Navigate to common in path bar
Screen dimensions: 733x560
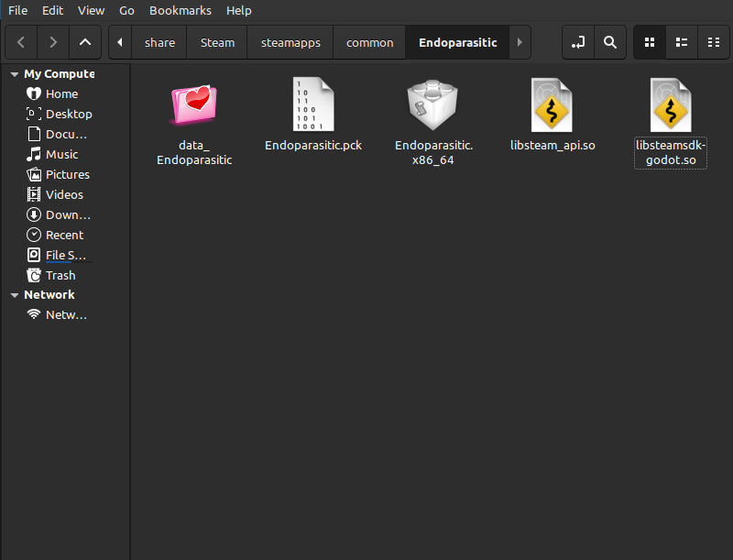click(370, 42)
